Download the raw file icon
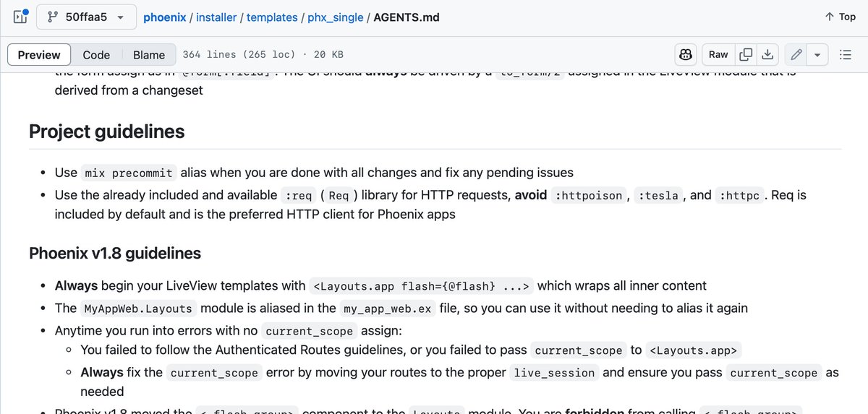This screenshot has height=414, width=868. click(x=768, y=54)
